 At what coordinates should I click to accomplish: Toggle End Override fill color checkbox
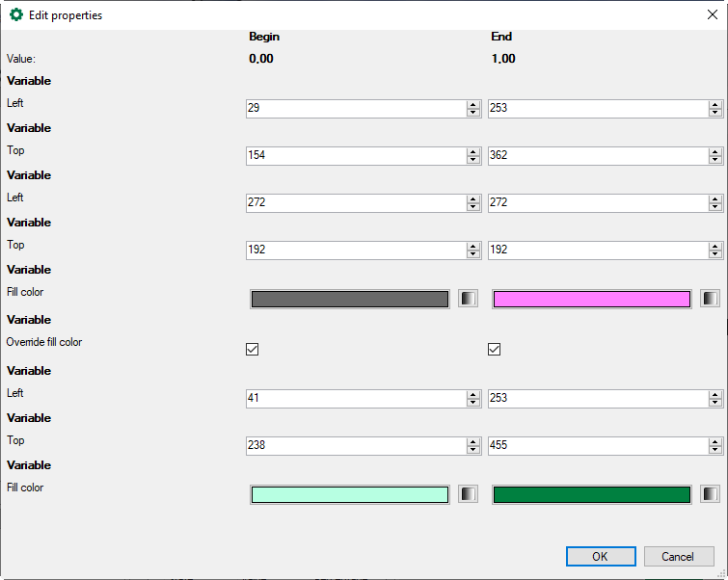tap(495, 350)
